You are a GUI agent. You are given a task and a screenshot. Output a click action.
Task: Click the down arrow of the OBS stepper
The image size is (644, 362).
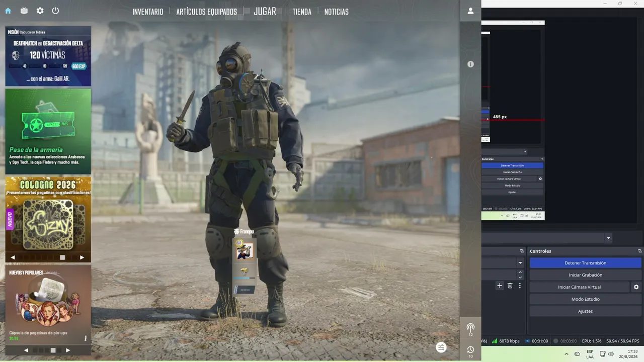coord(520,278)
